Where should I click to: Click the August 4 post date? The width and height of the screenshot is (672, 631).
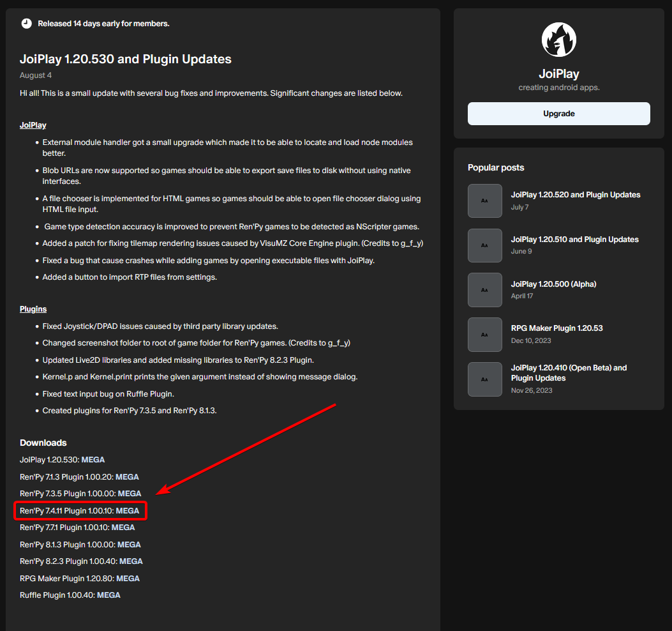[36, 75]
